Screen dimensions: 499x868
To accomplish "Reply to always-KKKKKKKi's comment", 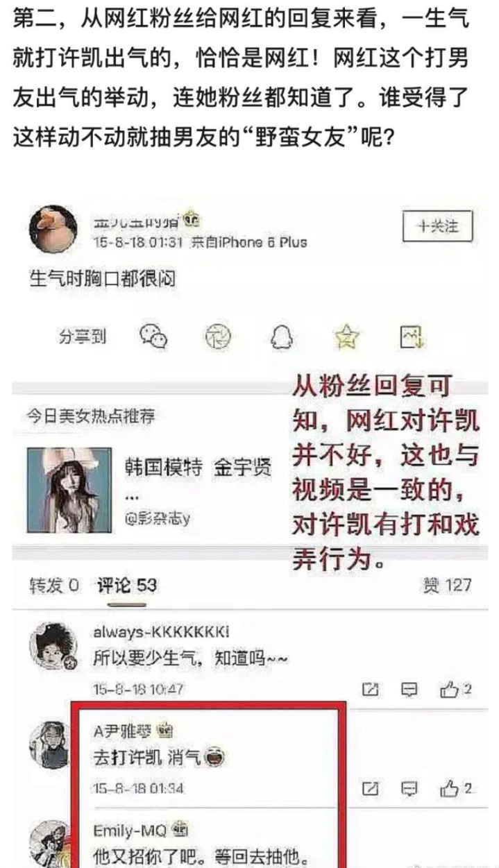I will [409, 689].
